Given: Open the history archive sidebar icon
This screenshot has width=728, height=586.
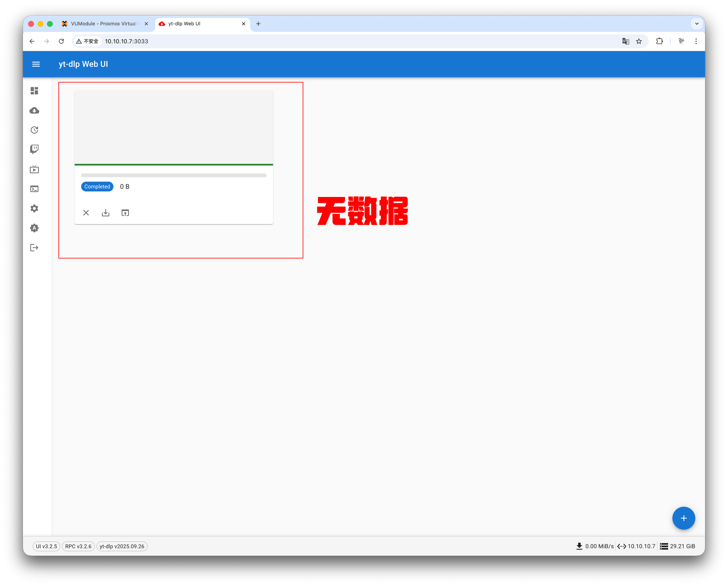Looking at the screenshot, I should click(35, 130).
